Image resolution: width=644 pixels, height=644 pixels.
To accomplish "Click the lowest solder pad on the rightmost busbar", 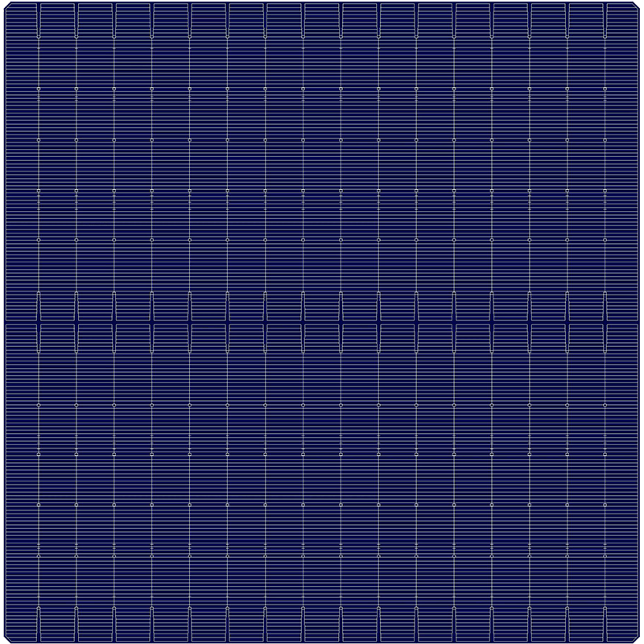I will [605, 555].
